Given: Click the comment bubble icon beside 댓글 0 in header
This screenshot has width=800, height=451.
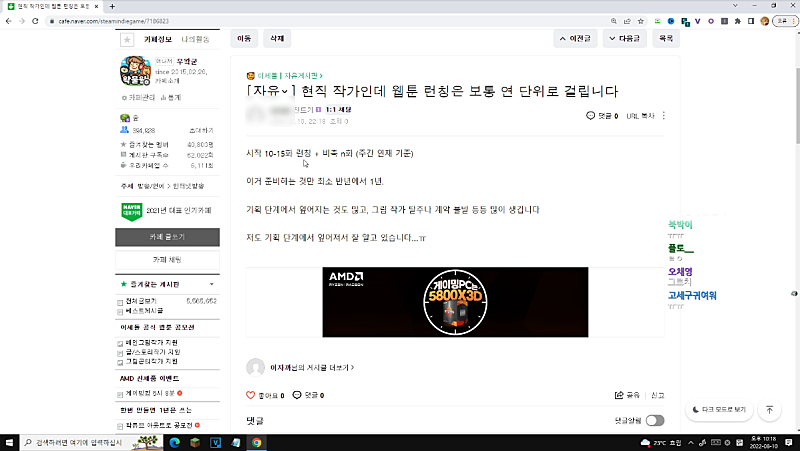Looking at the screenshot, I should [590, 116].
